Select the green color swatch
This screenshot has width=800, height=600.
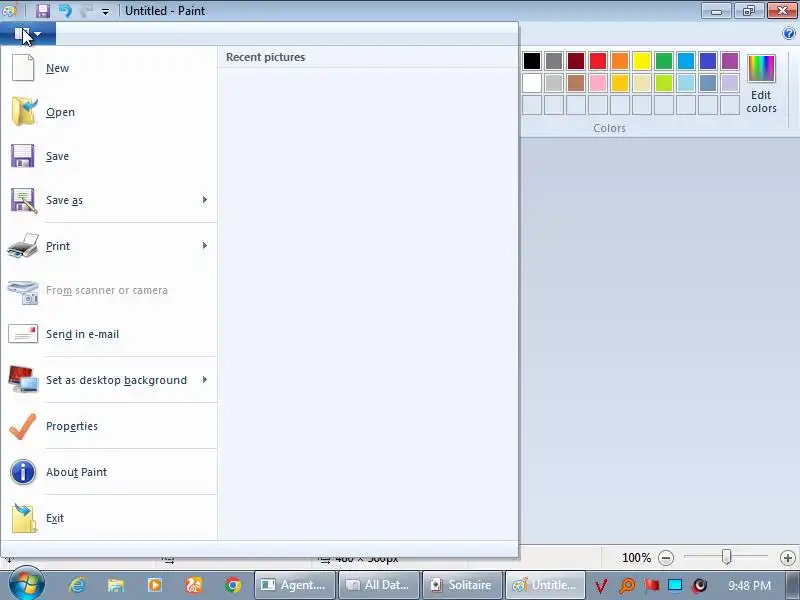pos(664,61)
